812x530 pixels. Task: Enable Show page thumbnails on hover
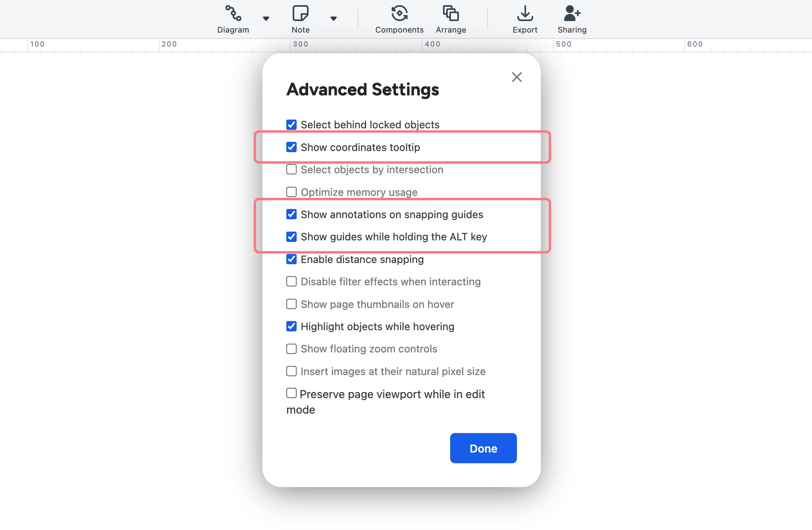pos(291,304)
